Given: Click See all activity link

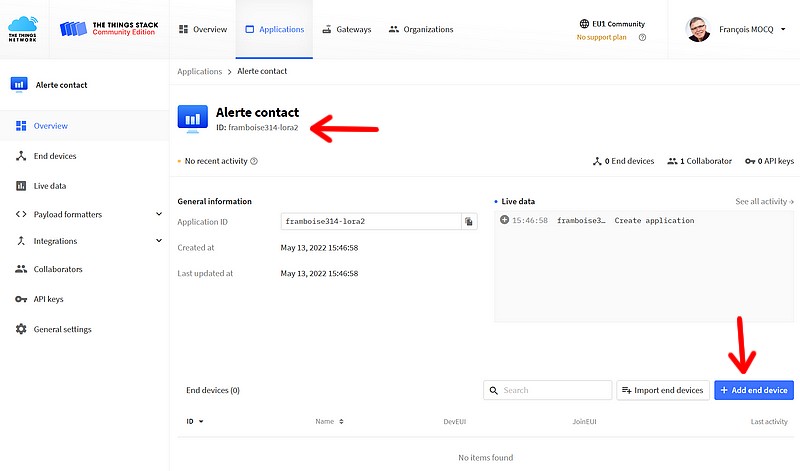Looking at the screenshot, I should click(x=764, y=202).
